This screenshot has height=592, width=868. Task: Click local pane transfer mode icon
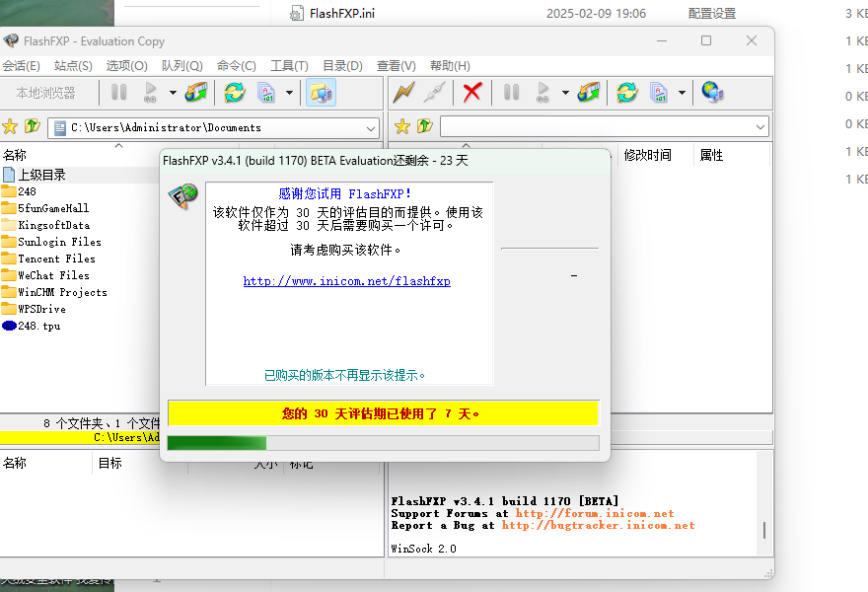click(x=266, y=92)
